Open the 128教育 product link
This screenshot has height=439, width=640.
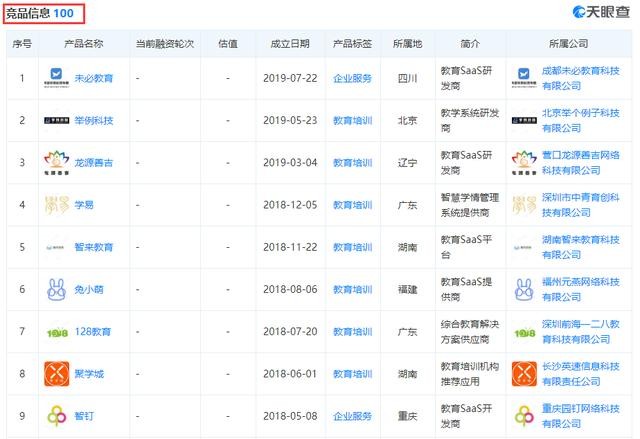pos(93,332)
